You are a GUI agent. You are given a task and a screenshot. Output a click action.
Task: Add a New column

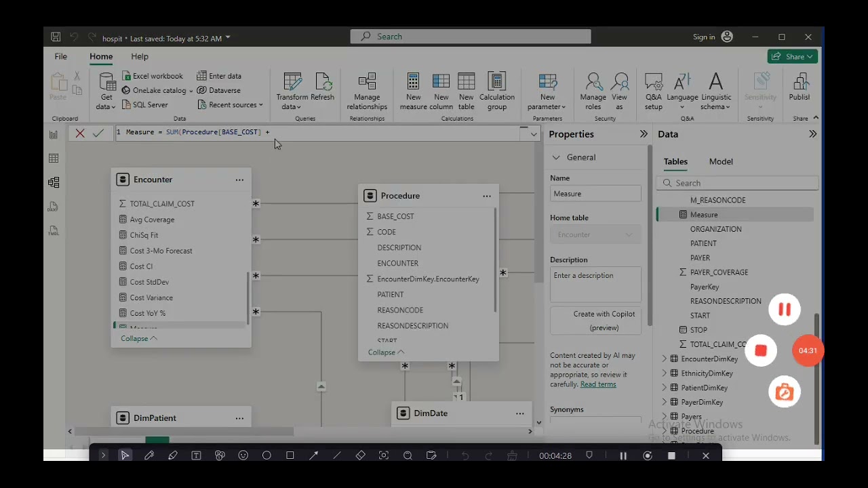[x=441, y=91]
